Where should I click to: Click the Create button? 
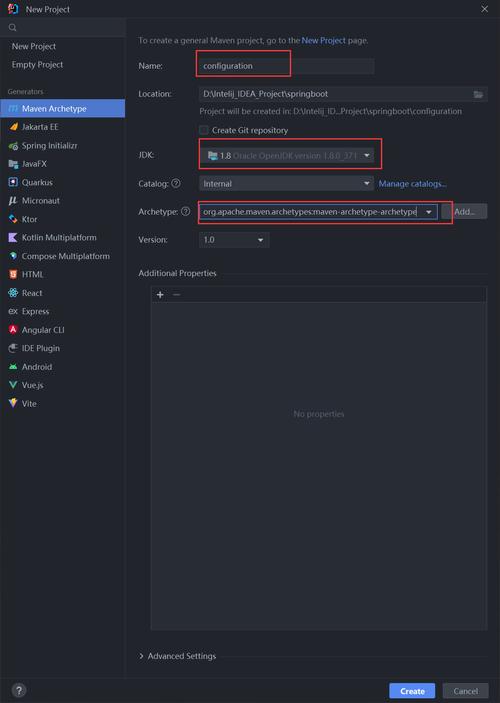coord(412,691)
